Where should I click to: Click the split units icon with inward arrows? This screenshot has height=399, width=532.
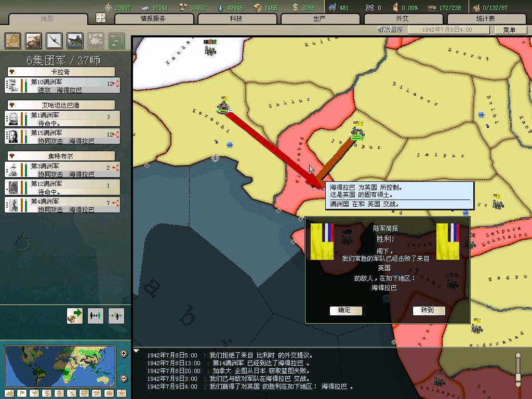(x=116, y=316)
